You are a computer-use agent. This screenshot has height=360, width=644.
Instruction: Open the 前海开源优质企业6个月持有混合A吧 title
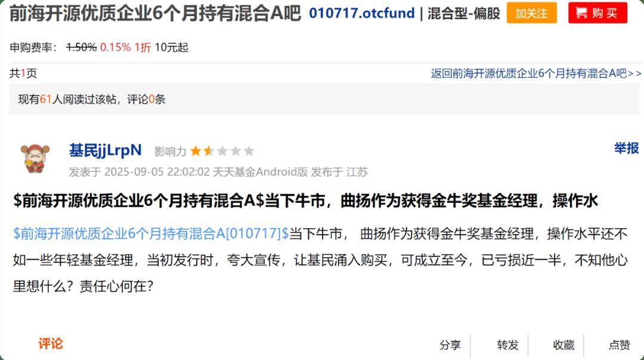coord(155,14)
